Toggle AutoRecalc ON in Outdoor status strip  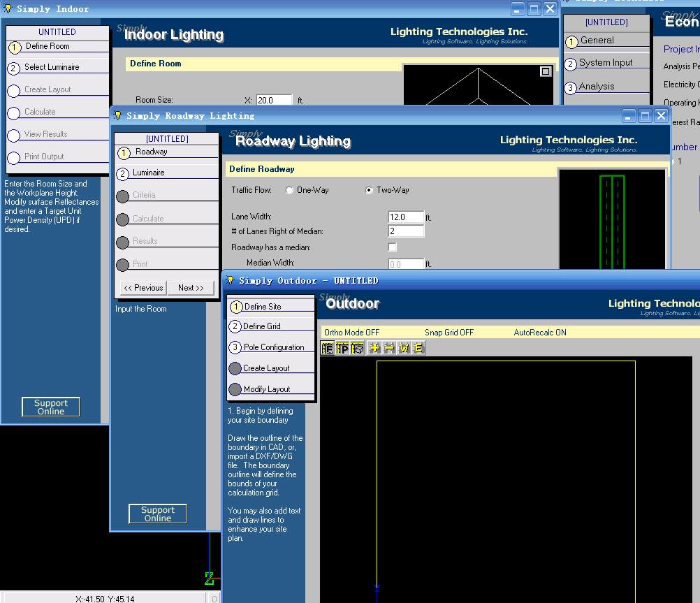540,333
